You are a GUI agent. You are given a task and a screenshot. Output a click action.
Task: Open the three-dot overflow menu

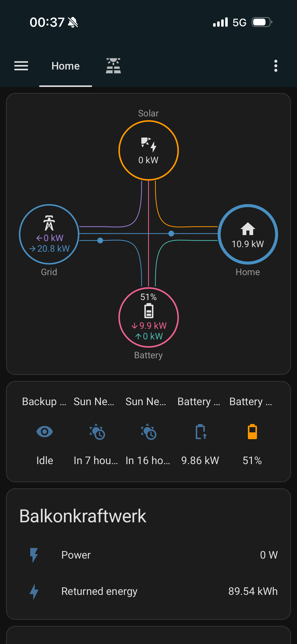click(276, 66)
